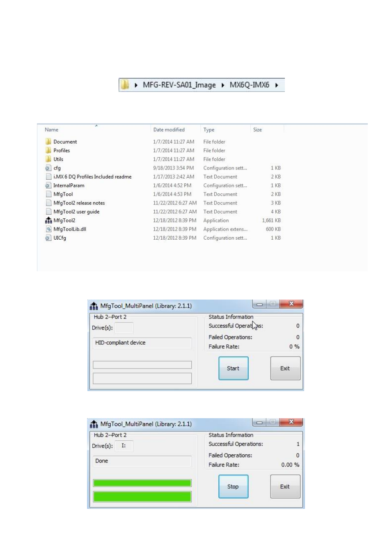This screenshot has height=554, width=392.
Task: Click app icon in title bar above Stop button
Action: click(x=94, y=424)
